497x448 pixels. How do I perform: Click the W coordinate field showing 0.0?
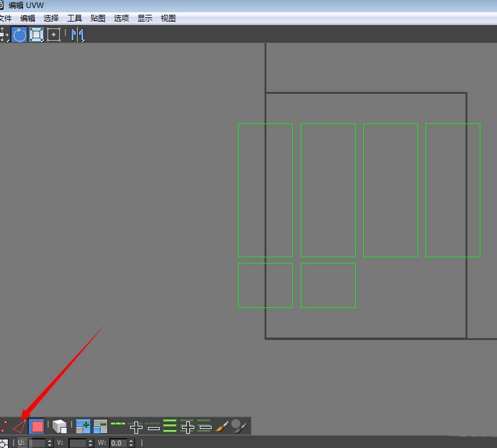118,443
